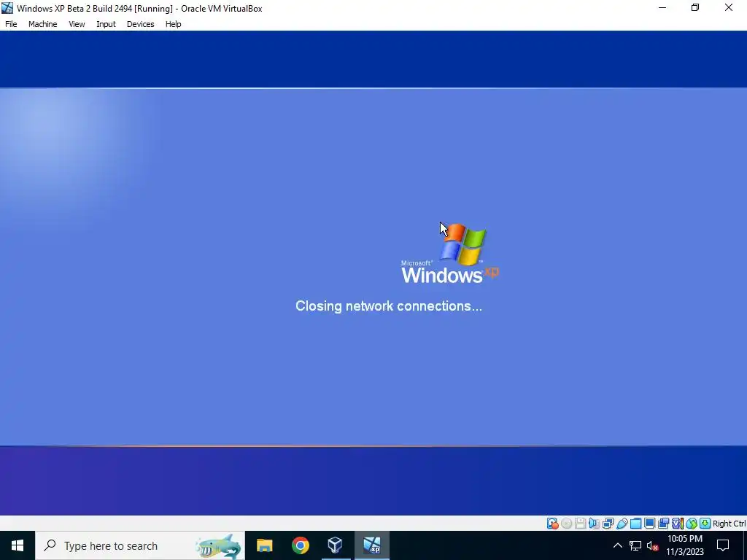Click the CPU virtualization status icon
The height and width of the screenshot is (560, 747).
pos(678,524)
